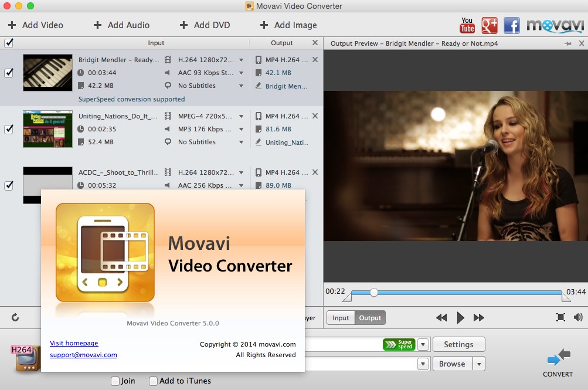Click the volume speaker icon

[x=578, y=318]
